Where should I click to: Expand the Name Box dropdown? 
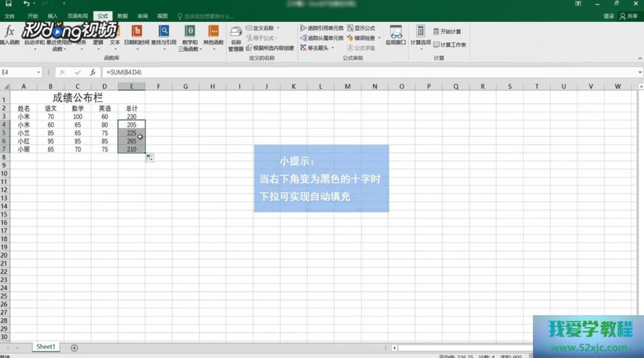39,72
